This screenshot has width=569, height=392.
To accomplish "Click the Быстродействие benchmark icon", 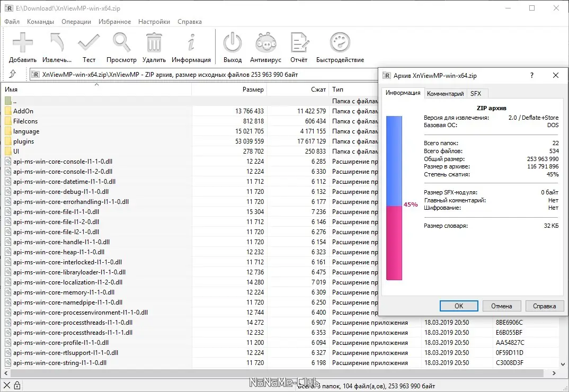I will coord(340,42).
